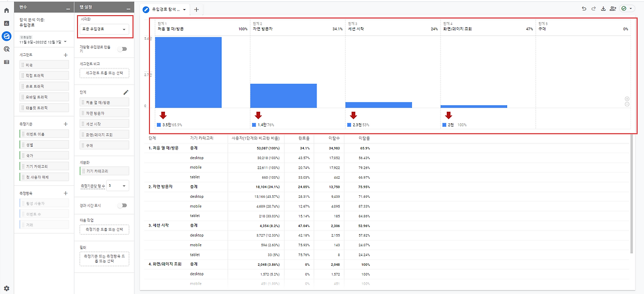Screen dimensions: 644x294
Task: Open the Reports bar-chart icon
Action: [x=7, y=23]
